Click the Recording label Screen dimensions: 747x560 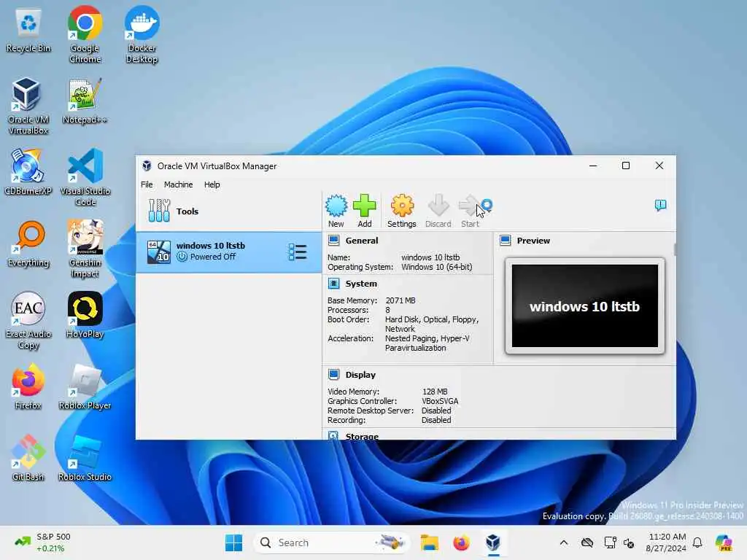(x=347, y=420)
